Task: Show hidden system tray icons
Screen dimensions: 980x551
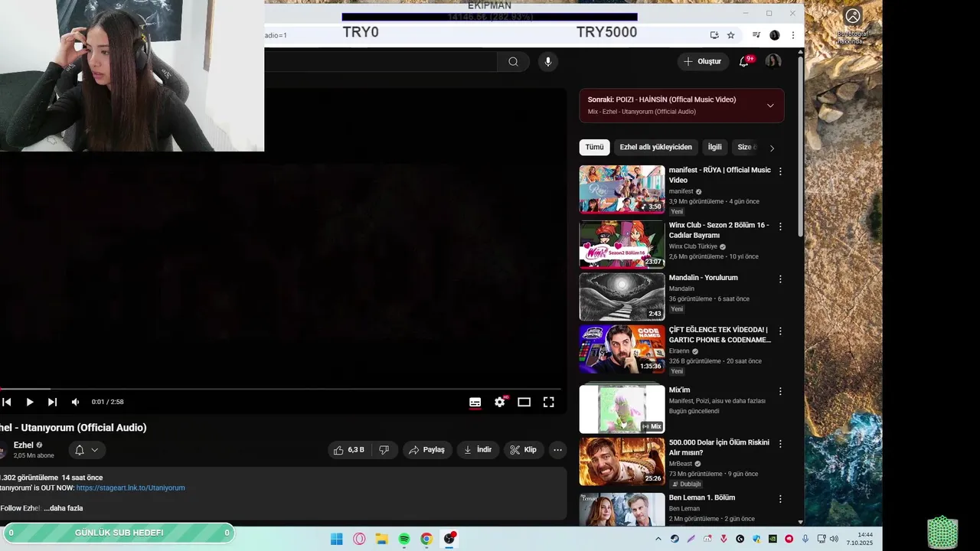Action: [x=659, y=539]
